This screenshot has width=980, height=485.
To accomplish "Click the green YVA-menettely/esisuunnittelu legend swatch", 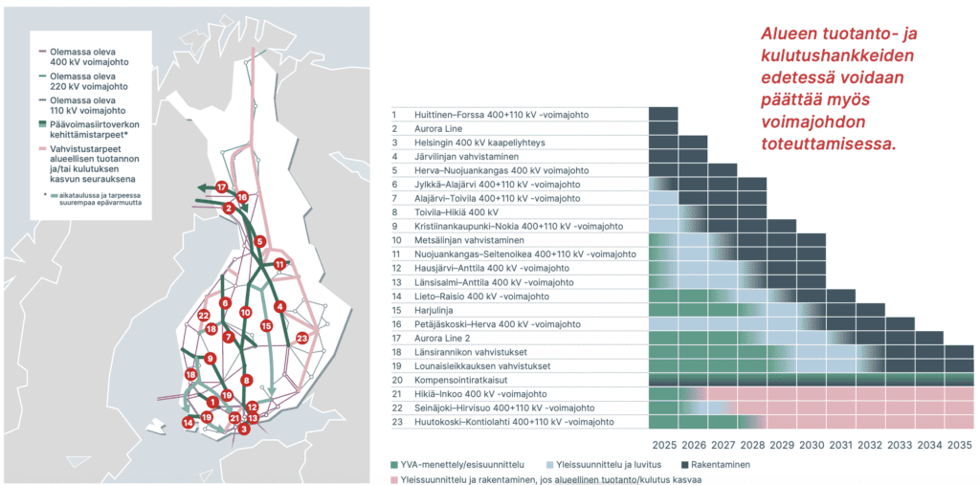I will click(x=394, y=464).
